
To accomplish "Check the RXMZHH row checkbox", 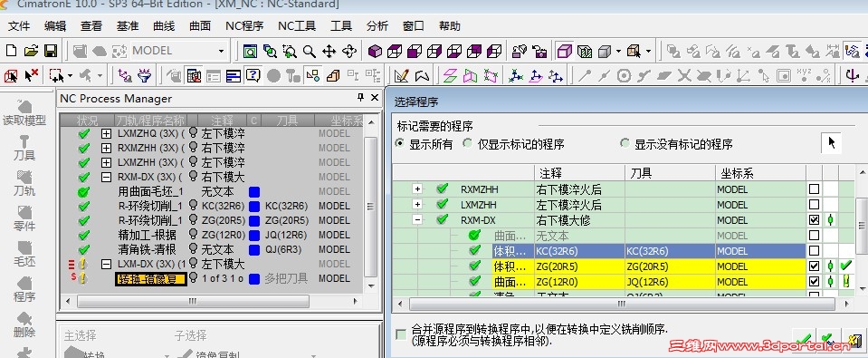I will coord(814,189).
